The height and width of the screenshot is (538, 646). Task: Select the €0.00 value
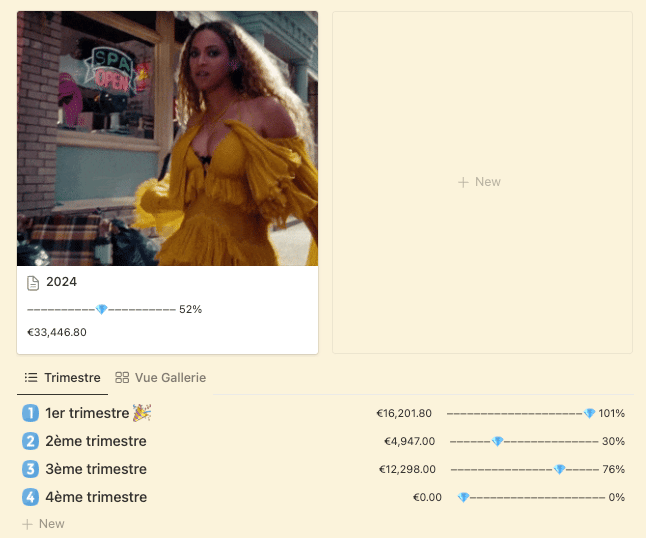point(427,497)
